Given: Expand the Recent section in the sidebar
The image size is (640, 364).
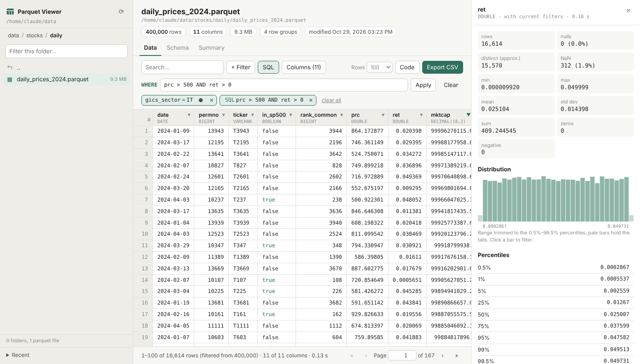Looking at the screenshot, I should (18, 355).
